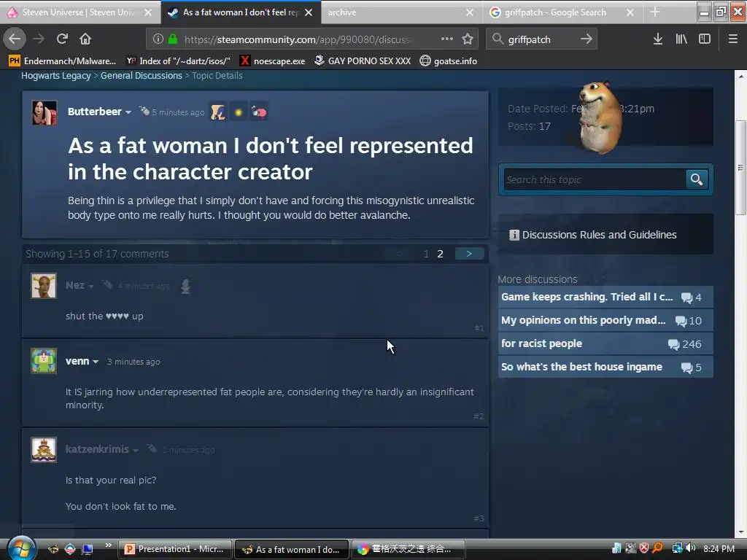Click the green secure padlock icon
Image resolution: width=747 pixels, height=560 pixels.
(173, 39)
